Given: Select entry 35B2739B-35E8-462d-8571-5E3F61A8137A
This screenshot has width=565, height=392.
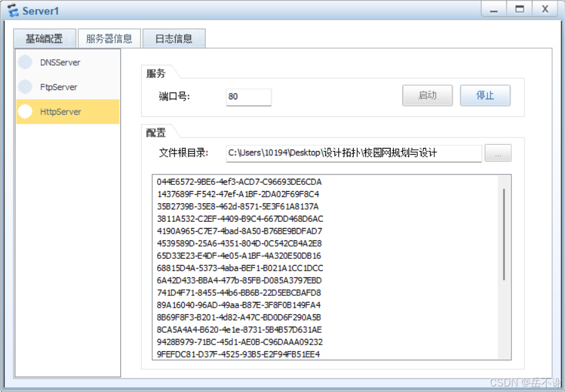Looking at the screenshot, I should (x=238, y=206).
